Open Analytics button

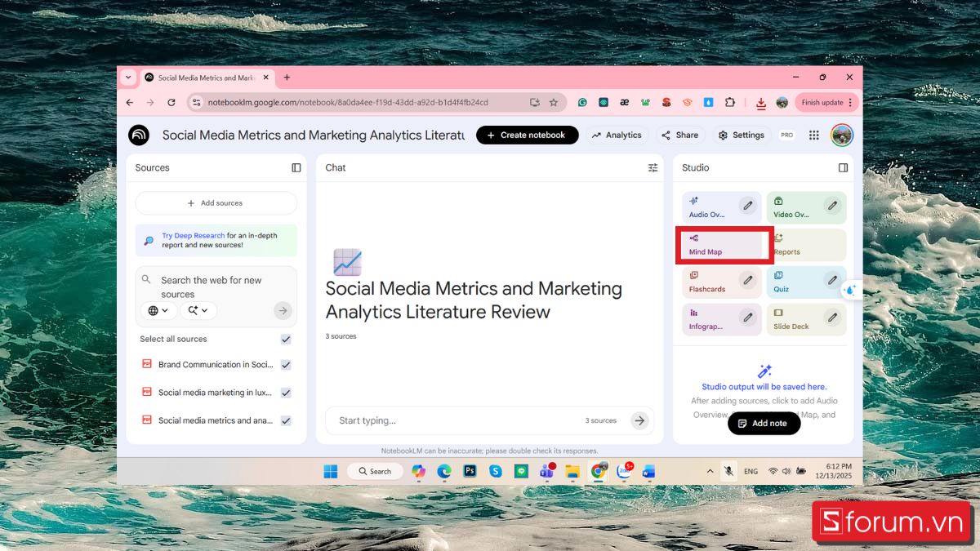tap(617, 135)
